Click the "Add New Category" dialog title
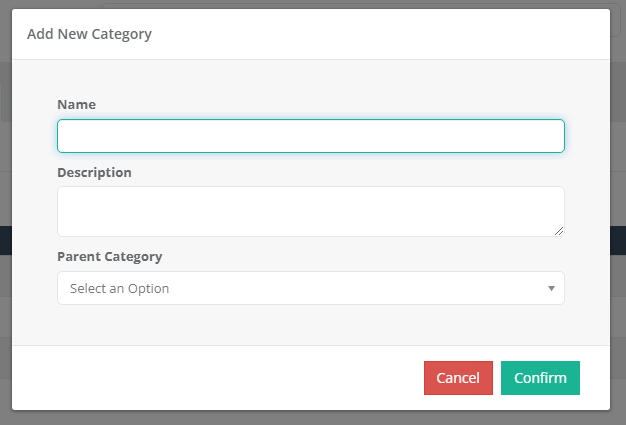Screen dimensions: 626x425 click(89, 34)
